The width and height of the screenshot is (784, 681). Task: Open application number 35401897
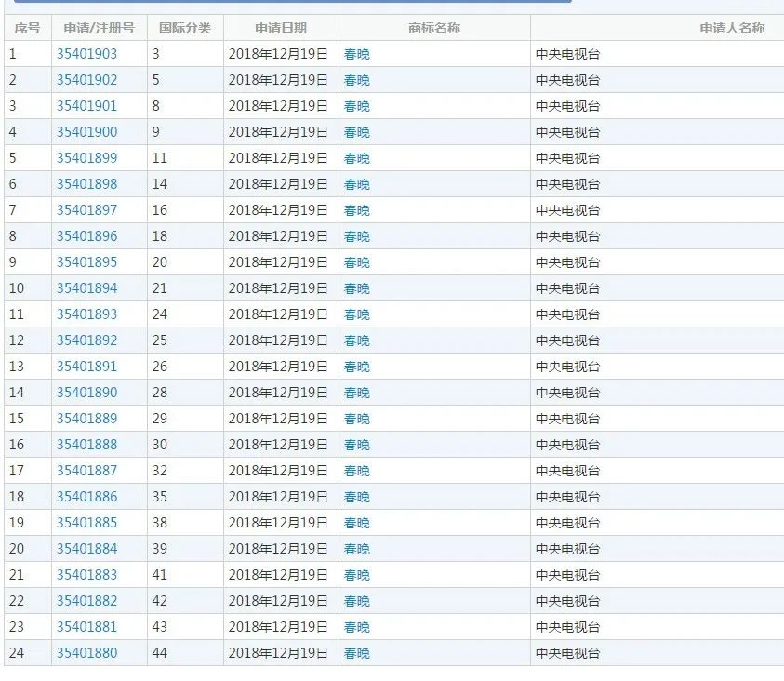pyautogui.click(x=86, y=209)
